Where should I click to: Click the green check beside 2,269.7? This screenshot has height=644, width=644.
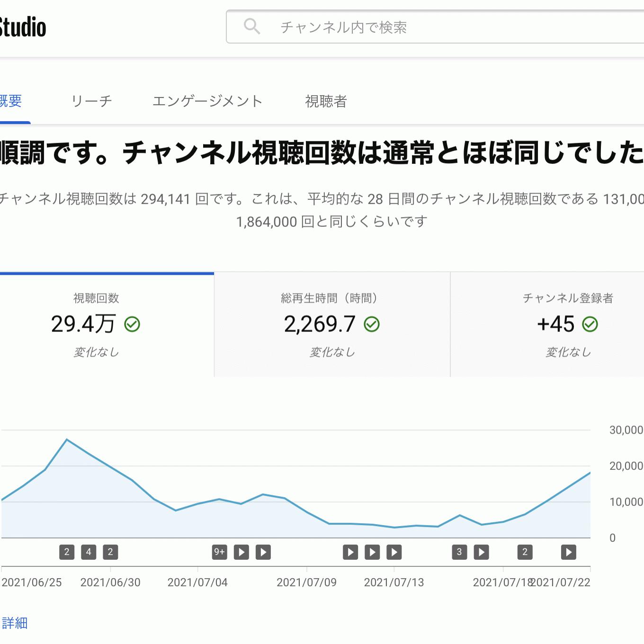(x=372, y=324)
